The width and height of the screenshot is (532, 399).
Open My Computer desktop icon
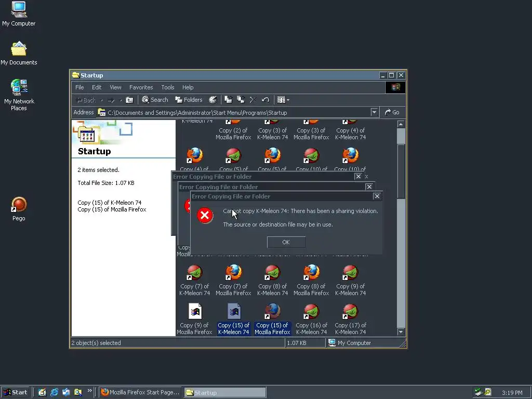click(19, 14)
